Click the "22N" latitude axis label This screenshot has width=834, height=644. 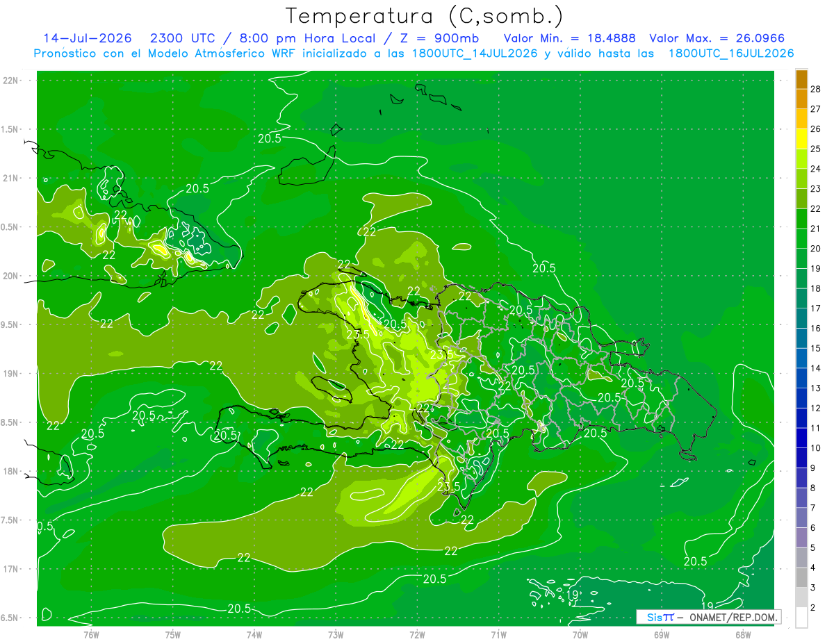coord(10,81)
